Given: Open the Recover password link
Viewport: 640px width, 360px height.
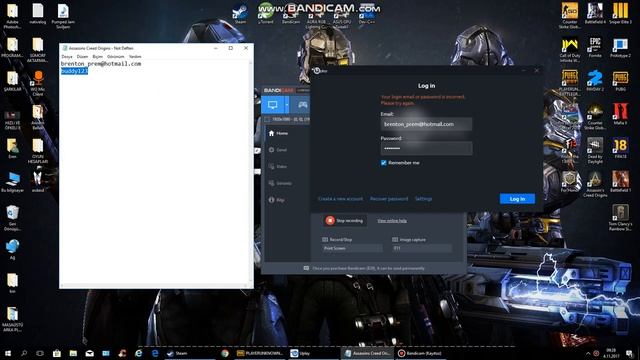Looking at the screenshot, I should coord(389,199).
